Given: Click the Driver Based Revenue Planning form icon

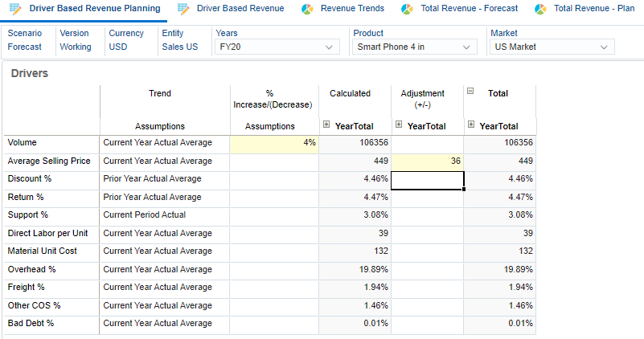Looking at the screenshot, I should pos(15,9).
